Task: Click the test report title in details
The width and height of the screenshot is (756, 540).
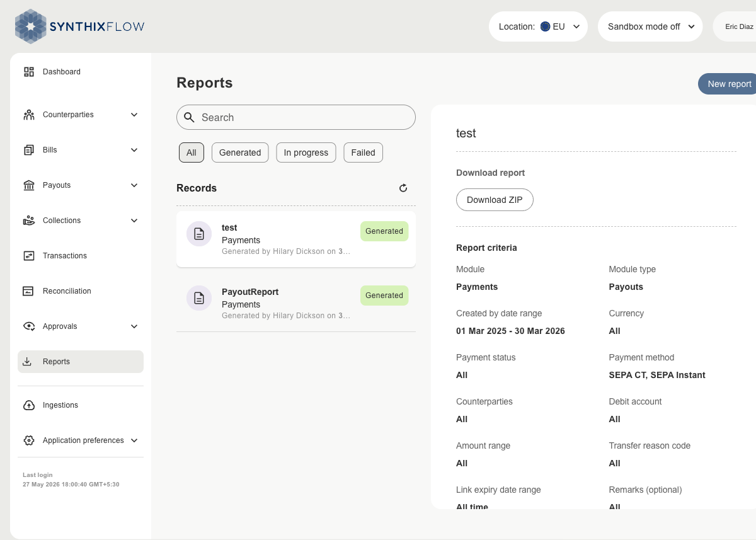Action: 466,133
